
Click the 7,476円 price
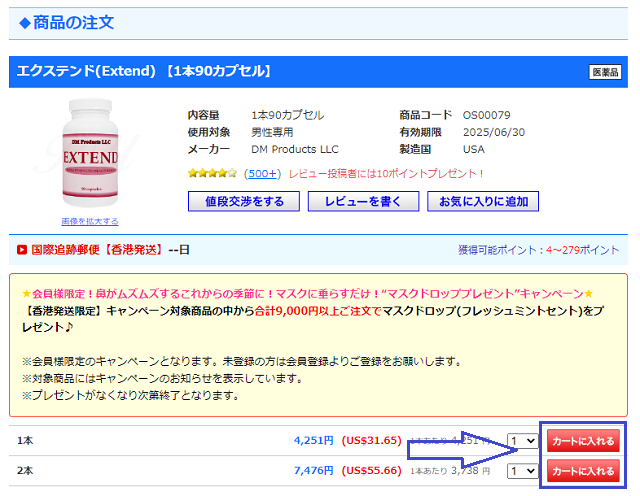point(313,471)
